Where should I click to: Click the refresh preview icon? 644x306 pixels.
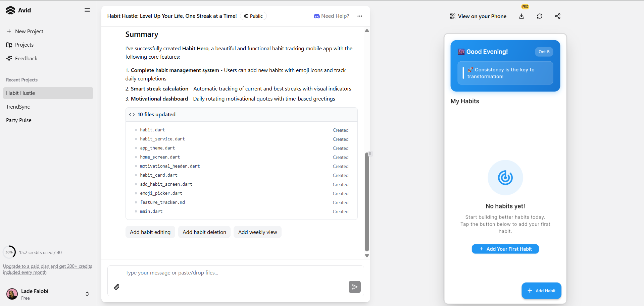coord(540,16)
